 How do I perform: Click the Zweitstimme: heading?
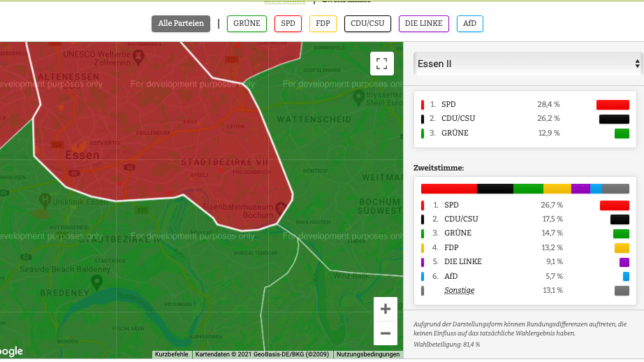pos(439,168)
